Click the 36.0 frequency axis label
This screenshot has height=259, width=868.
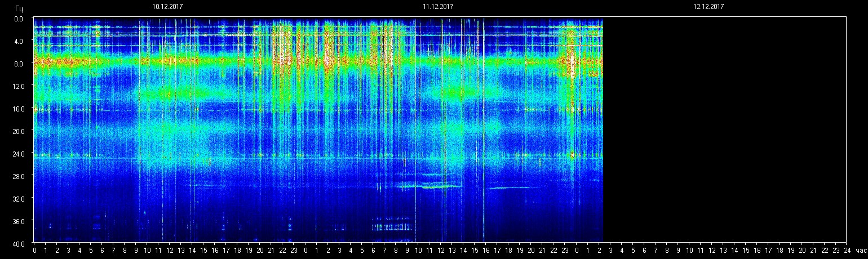[x=19, y=221]
